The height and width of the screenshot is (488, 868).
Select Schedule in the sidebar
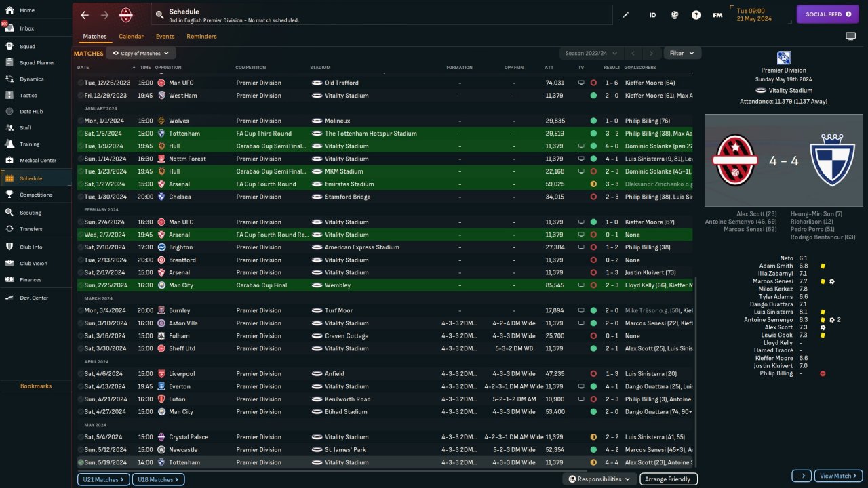tap(35, 178)
